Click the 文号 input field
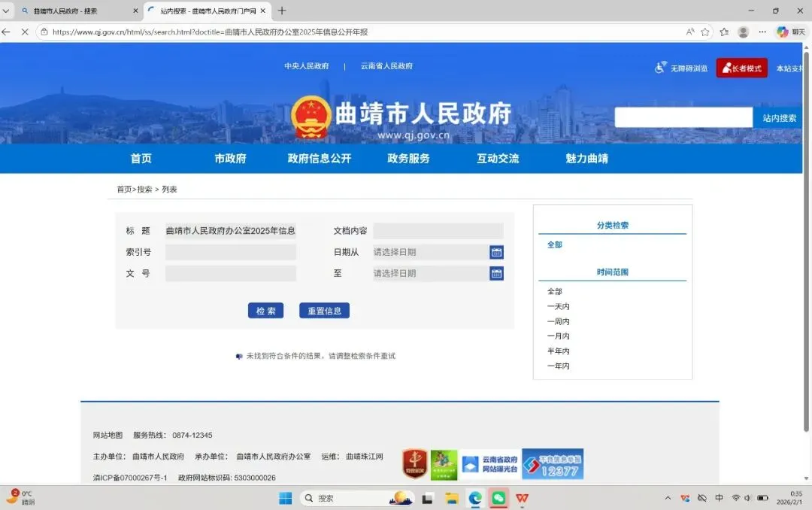This screenshot has height=510, width=812. point(231,273)
